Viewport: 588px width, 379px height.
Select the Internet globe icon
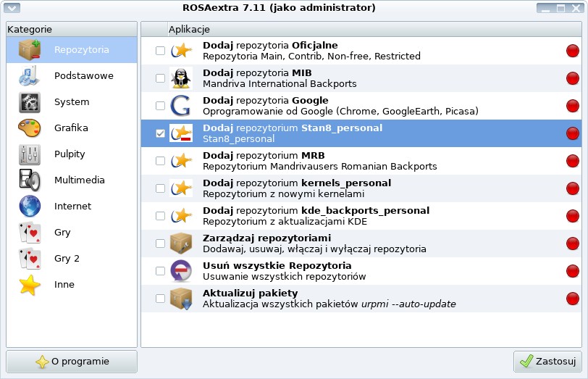click(x=30, y=206)
